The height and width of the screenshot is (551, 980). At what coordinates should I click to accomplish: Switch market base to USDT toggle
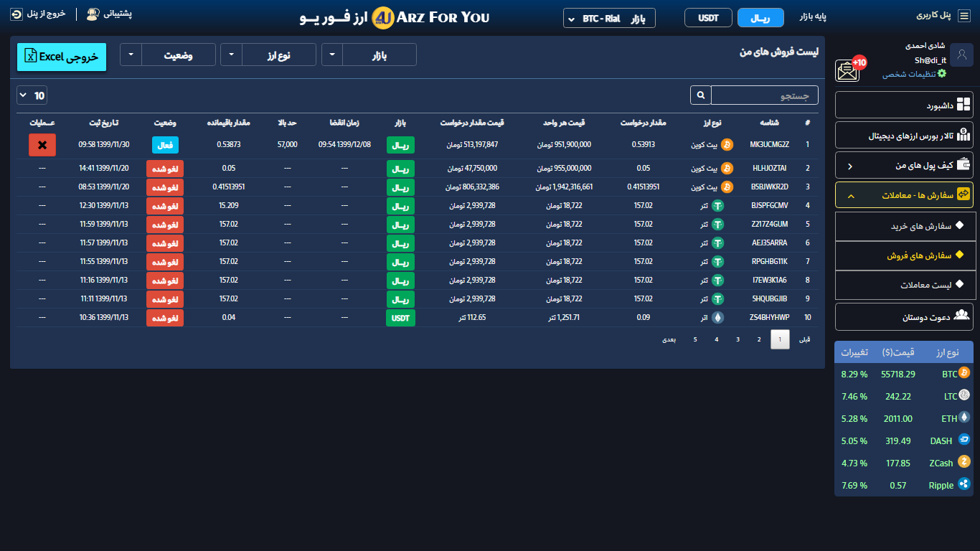[708, 18]
